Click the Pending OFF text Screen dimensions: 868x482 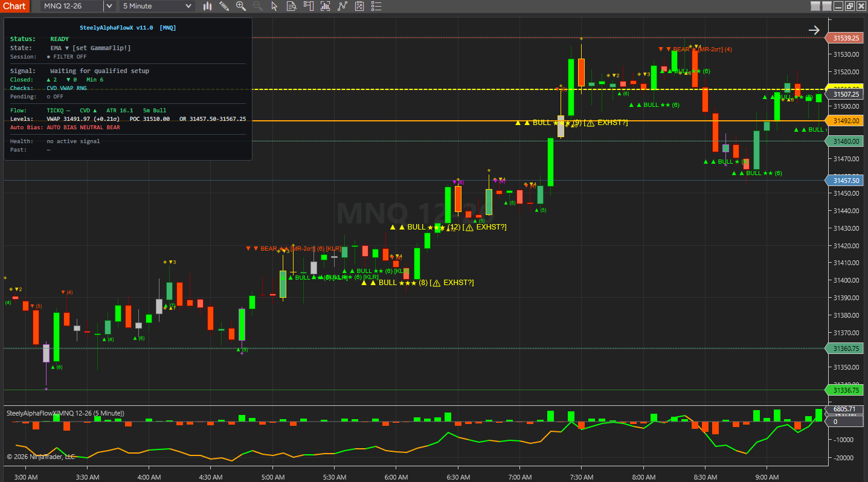[x=37, y=97]
